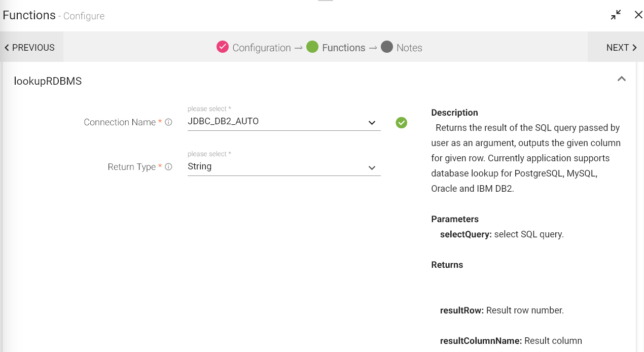
Task: Click the pink Configuration step checkmark
Action: (223, 47)
